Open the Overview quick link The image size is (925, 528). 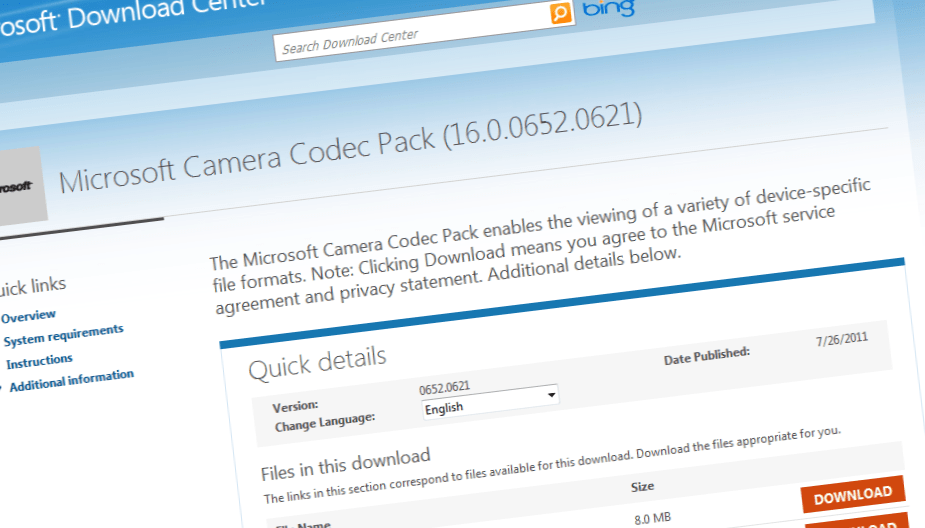pyautogui.click(x=28, y=316)
